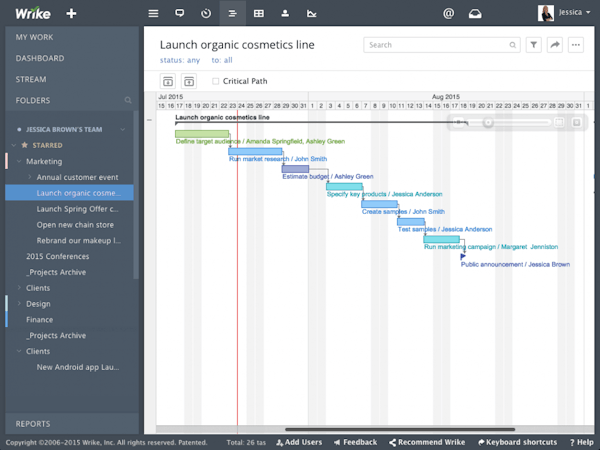Open the timelog view clock icon
The width and height of the screenshot is (600, 450).
click(x=206, y=14)
